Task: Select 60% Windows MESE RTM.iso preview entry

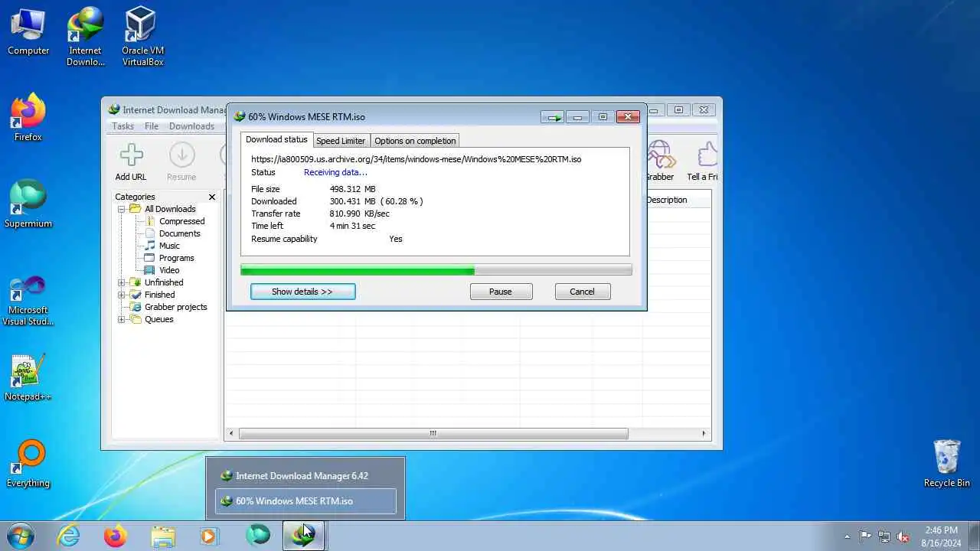Action: [305, 501]
